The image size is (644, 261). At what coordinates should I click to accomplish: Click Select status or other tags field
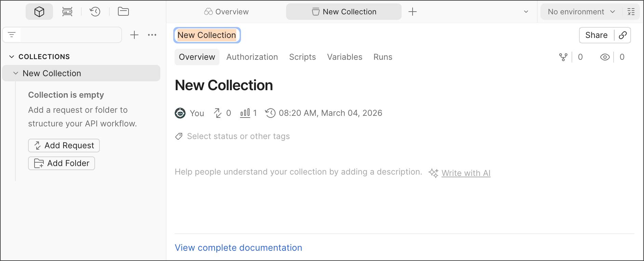pos(238,136)
